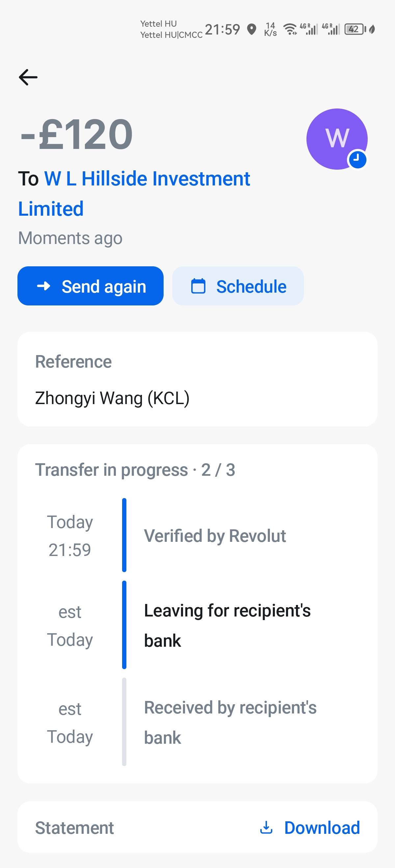Image resolution: width=395 pixels, height=868 pixels.
Task: Tap the battery indicator icon
Action: tap(355, 29)
